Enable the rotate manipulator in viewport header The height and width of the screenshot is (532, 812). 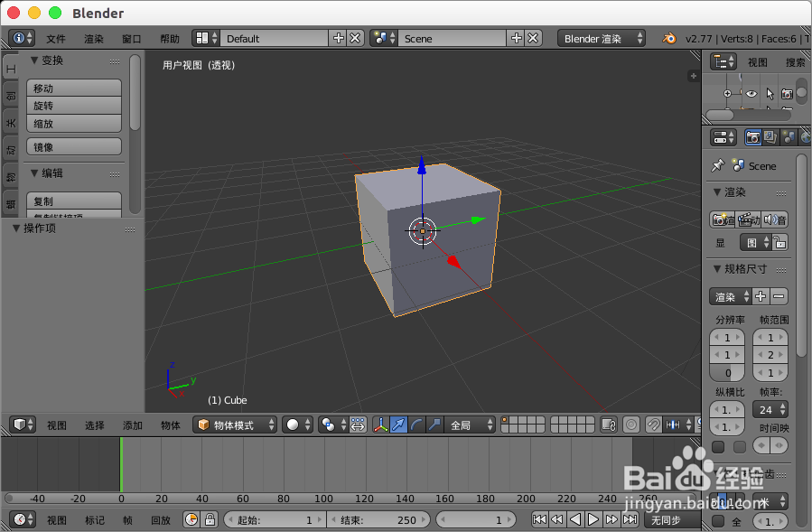[x=415, y=425]
